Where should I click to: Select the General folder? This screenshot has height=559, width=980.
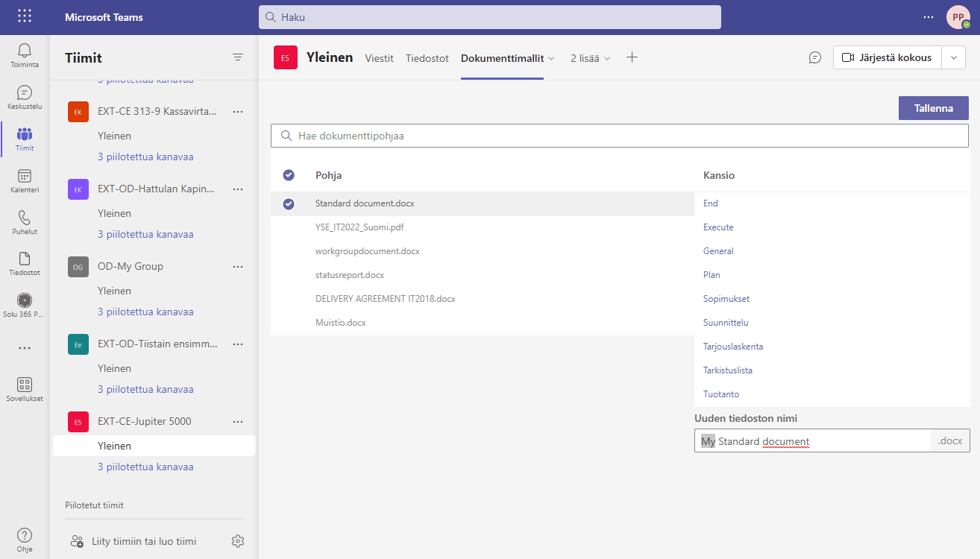718,251
